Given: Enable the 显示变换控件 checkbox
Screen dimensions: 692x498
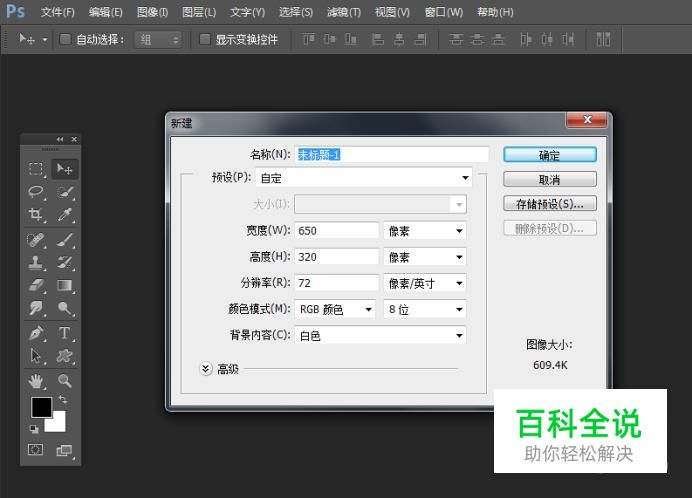Looking at the screenshot, I should [x=205, y=40].
